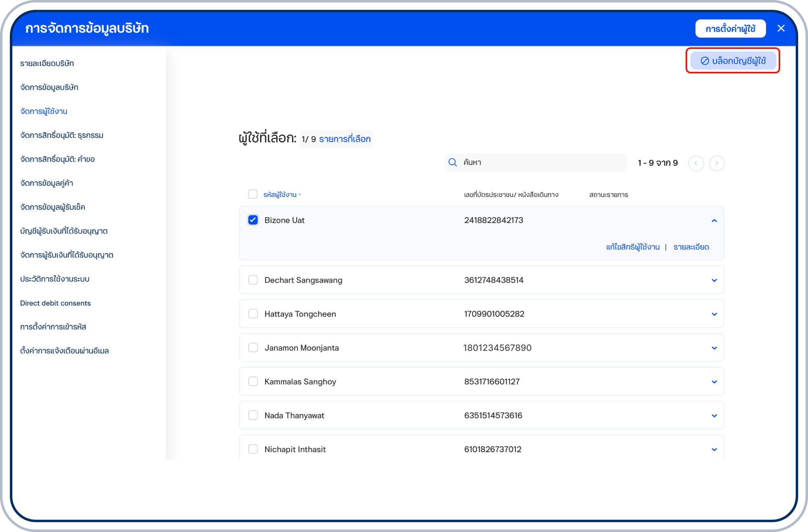The image size is (808, 532).
Task: Select the Nada Thanyawat checkbox
Action: 253,415
